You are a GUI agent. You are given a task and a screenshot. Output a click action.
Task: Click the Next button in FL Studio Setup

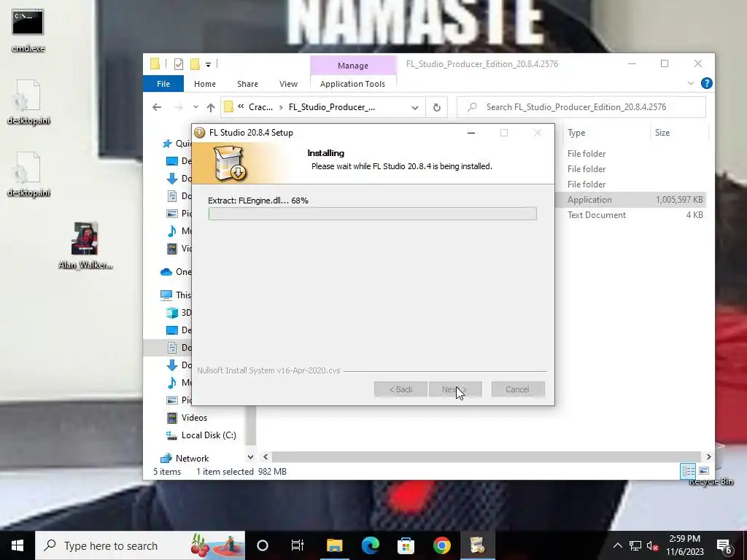click(x=455, y=389)
